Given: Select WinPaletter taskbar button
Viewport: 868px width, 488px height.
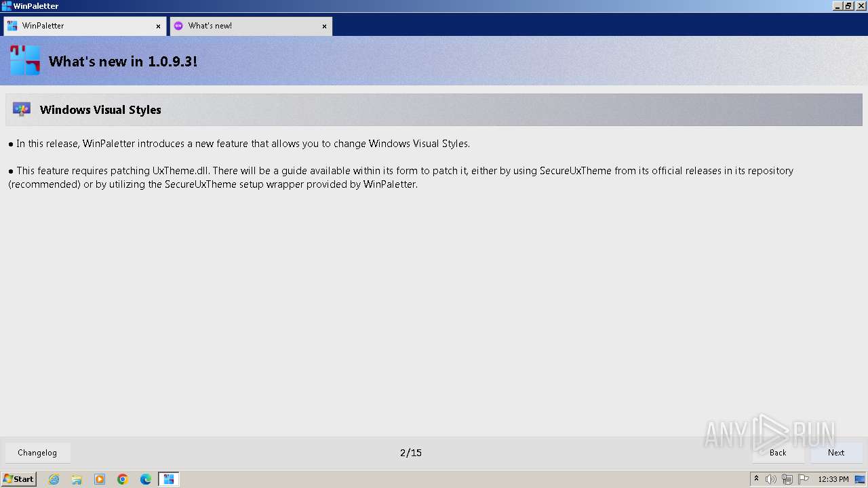Looking at the screenshot, I should [x=169, y=479].
